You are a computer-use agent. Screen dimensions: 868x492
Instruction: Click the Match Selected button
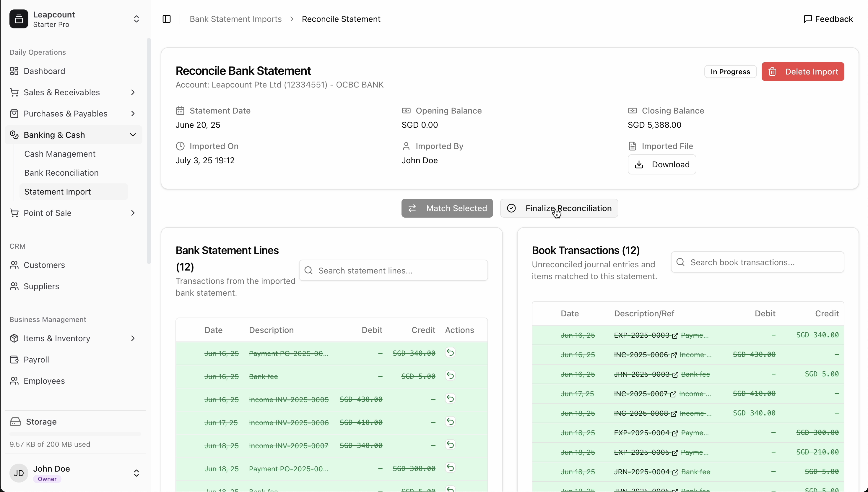(447, 208)
